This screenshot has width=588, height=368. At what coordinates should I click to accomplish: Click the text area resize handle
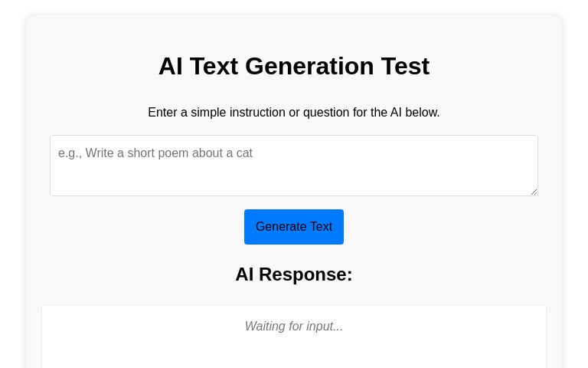coord(534,192)
